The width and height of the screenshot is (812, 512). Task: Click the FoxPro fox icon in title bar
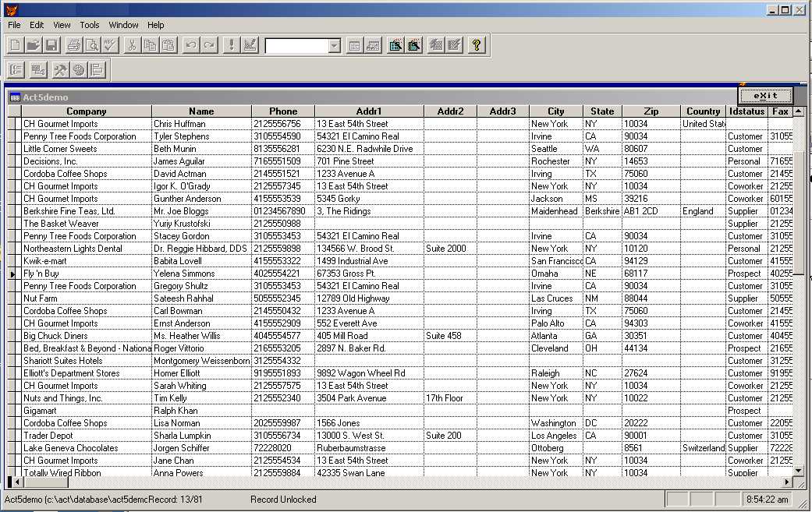10,10
